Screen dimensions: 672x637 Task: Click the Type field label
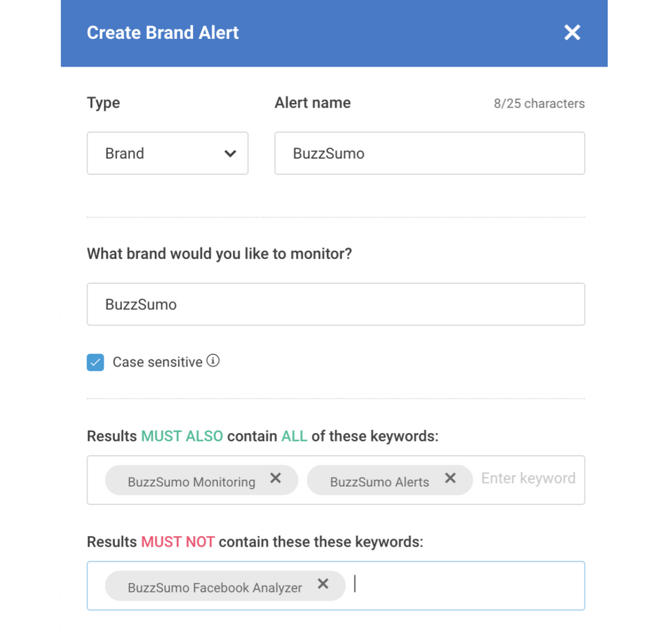click(103, 103)
